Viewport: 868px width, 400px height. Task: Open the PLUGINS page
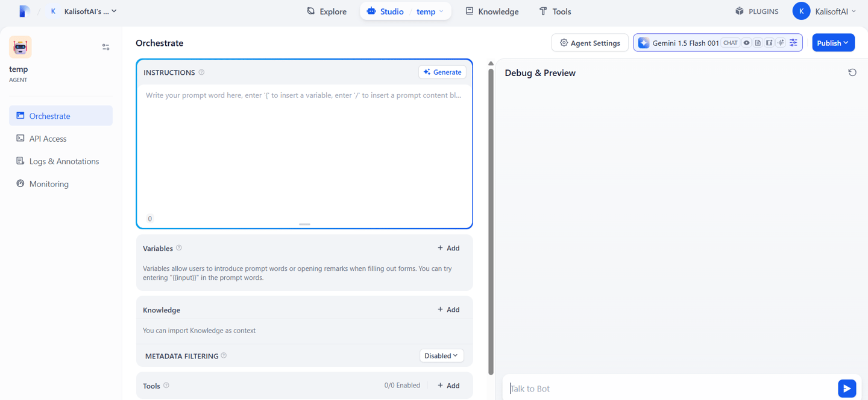pos(756,11)
